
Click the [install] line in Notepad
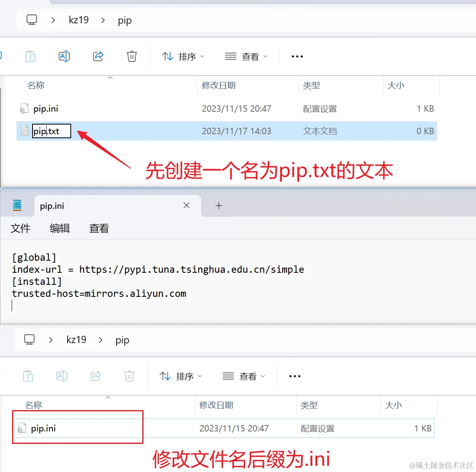point(37,282)
